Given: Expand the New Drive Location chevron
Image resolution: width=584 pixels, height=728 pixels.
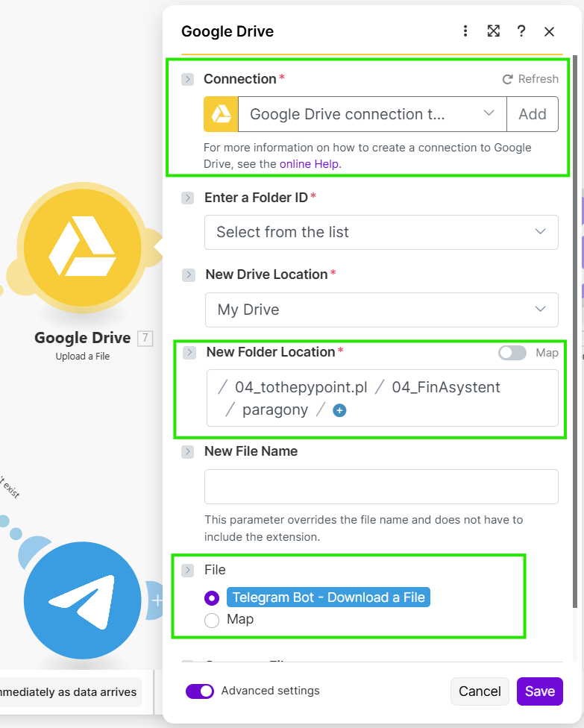Looking at the screenshot, I should tap(189, 274).
